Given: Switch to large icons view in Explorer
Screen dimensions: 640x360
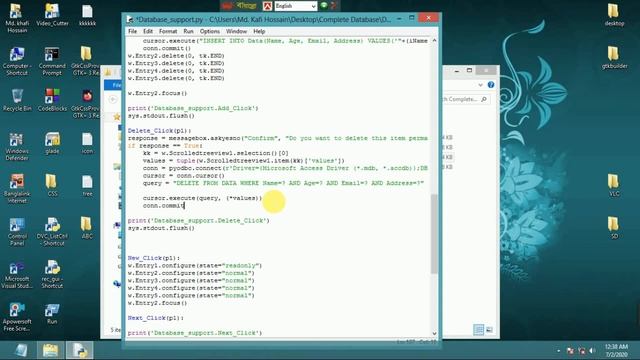Looking at the screenshot, I should tap(489, 329).
